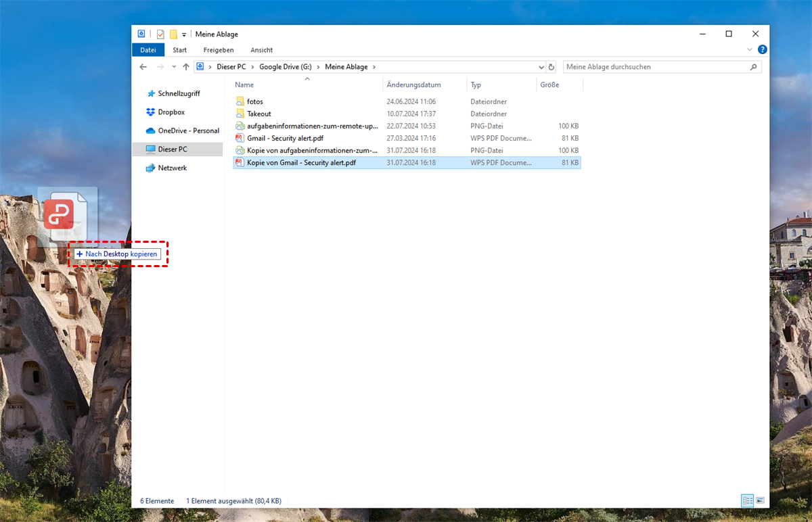
Task: Click the PDF icon of Kopie von Gmail
Action: click(x=240, y=162)
